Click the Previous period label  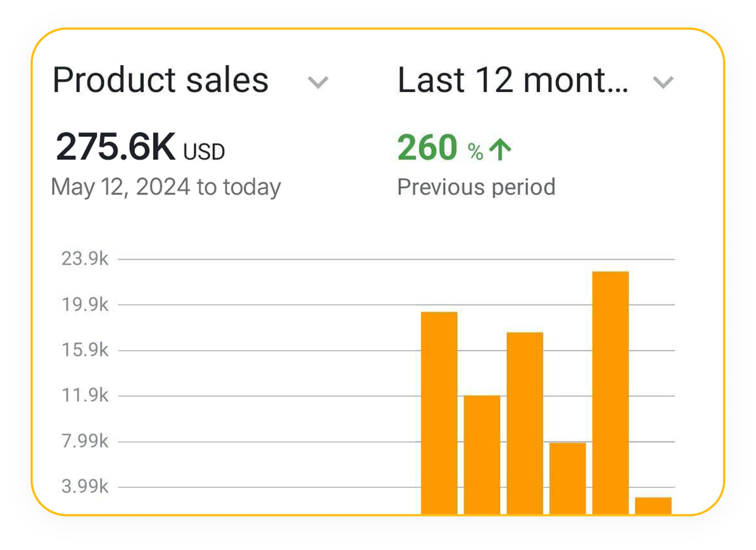[x=476, y=187]
